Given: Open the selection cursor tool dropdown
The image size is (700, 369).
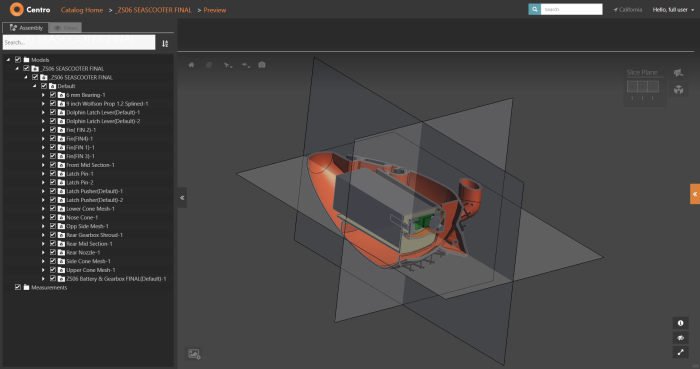Looking at the screenshot, I should [228, 65].
